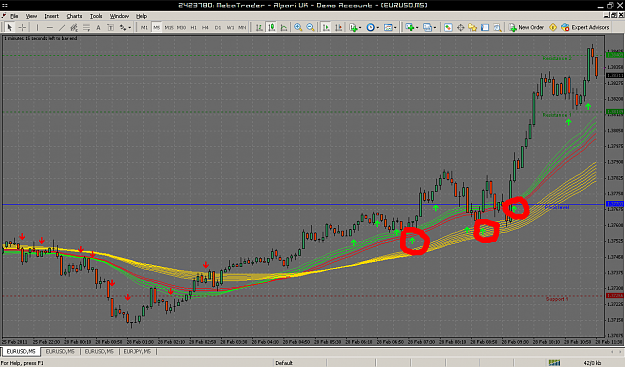Open the Insert menu
The width and height of the screenshot is (625, 367).
coord(51,16)
